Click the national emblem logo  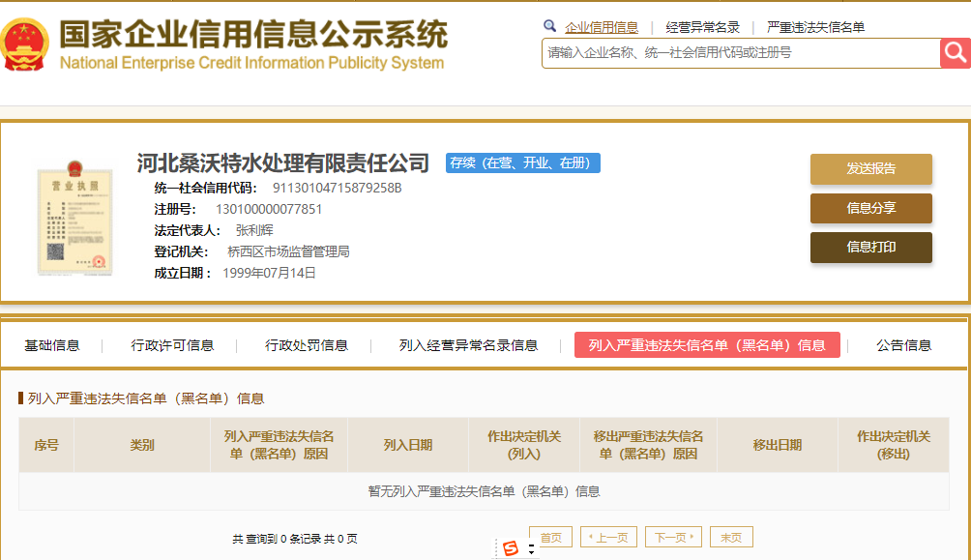(25, 44)
